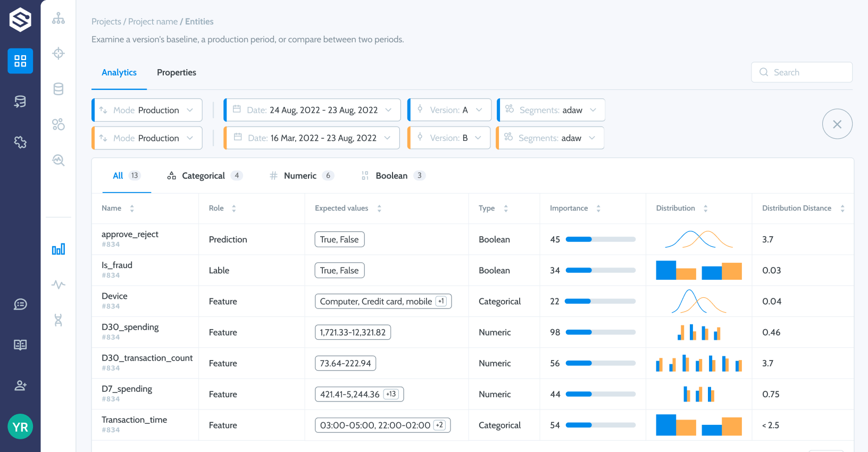The width and height of the screenshot is (868, 452).
Task: Click the crosshair target icon
Action: pyautogui.click(x=59, y=53)
